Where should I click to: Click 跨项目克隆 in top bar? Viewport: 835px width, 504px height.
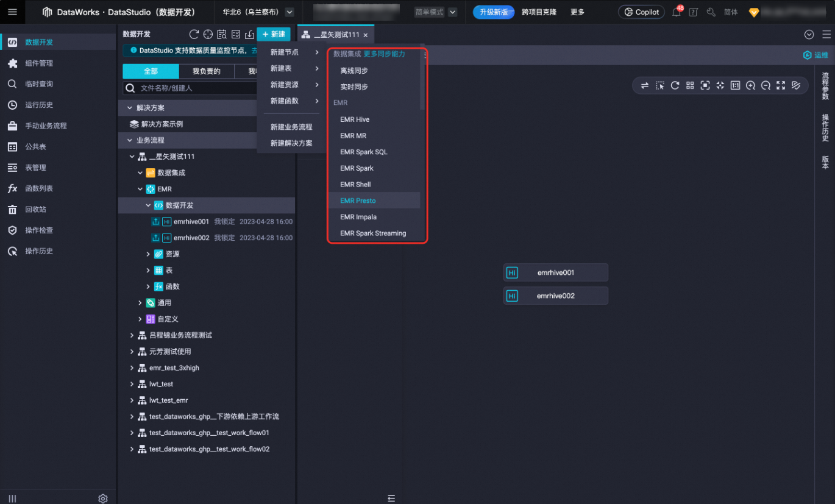point(539,12)
